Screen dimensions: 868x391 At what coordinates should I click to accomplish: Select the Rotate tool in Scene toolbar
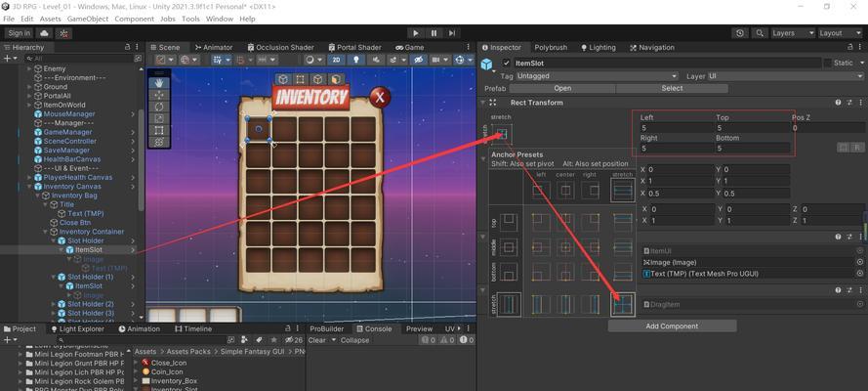tap(159, 107)
